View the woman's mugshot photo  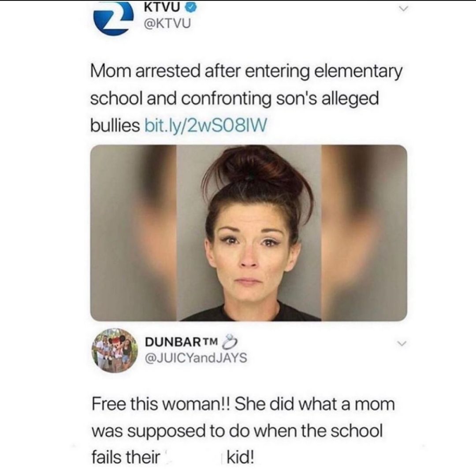point(249,233)
